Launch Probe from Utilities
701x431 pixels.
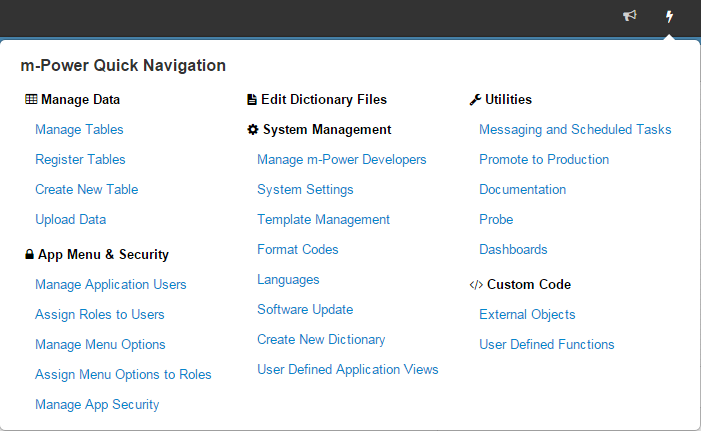496,220
